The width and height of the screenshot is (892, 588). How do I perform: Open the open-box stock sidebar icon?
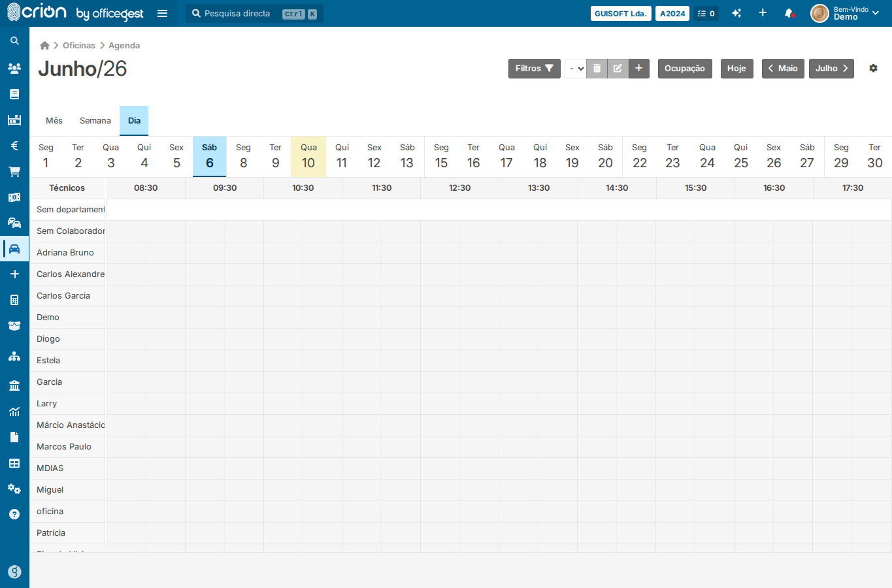point(14,325)
